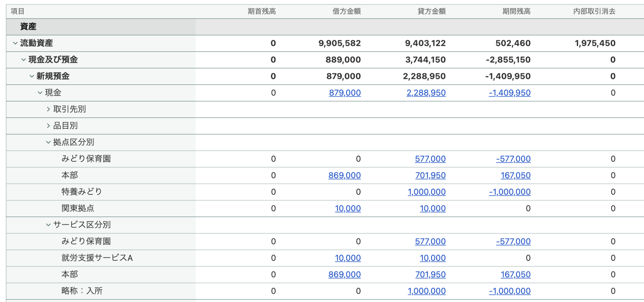
Task: Select the 資産 section heading
Action: tap(28, 26)
